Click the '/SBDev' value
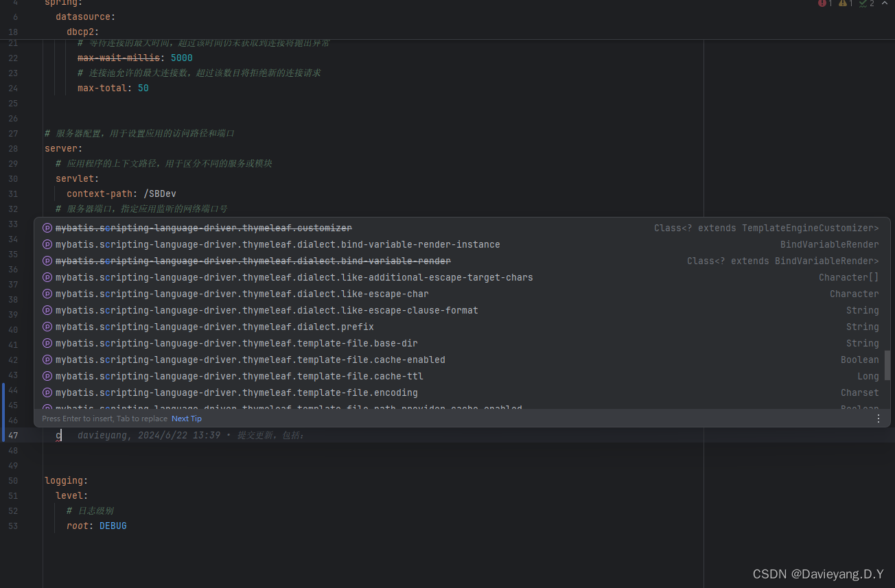The width and height of the screenshot is (895, 588). coord(160,193)
